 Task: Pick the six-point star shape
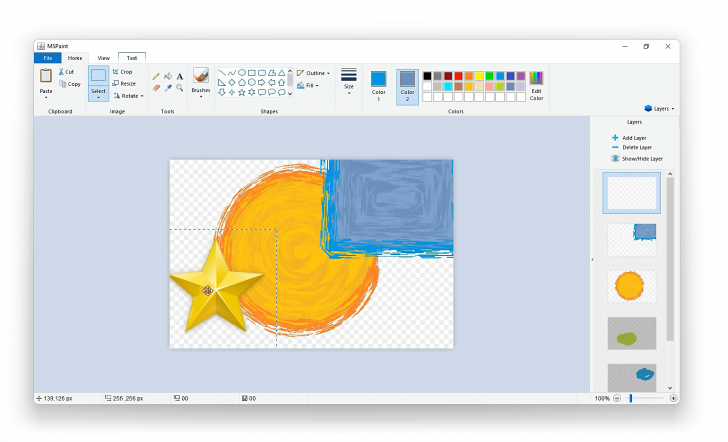pyautogui.click(x=252, y=92)
